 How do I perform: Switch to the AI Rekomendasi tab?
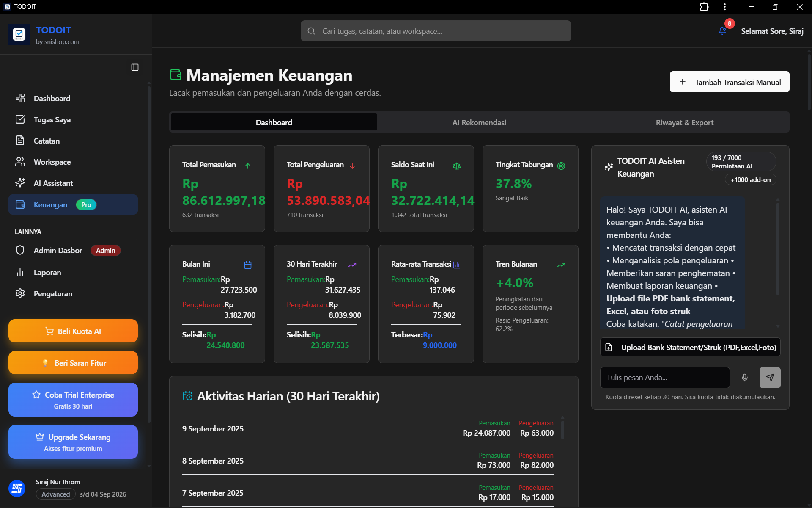point(479,122)
